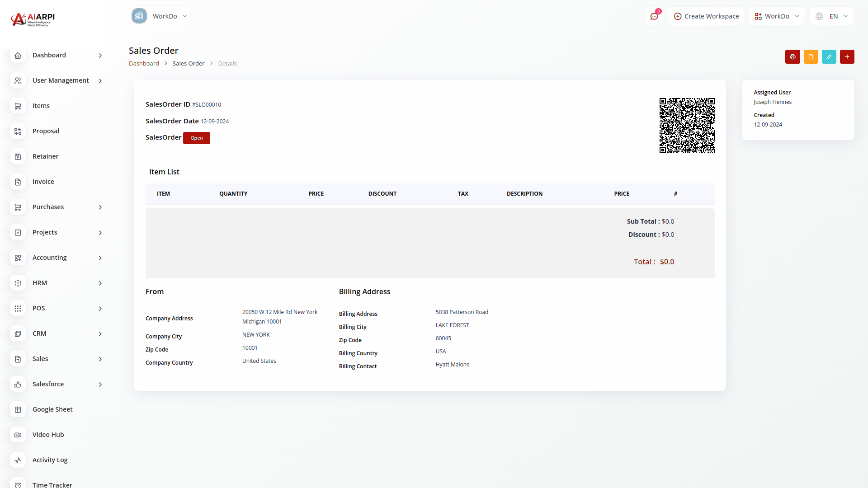Click the DESCRIPTION column header
Screen dimensions: 868x488
click(x=524, y=194)
